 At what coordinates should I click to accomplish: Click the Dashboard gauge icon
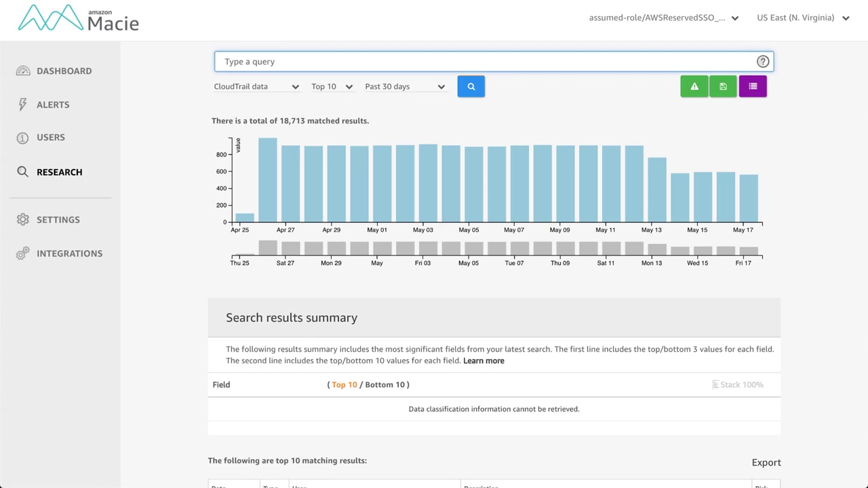[23, 71]
